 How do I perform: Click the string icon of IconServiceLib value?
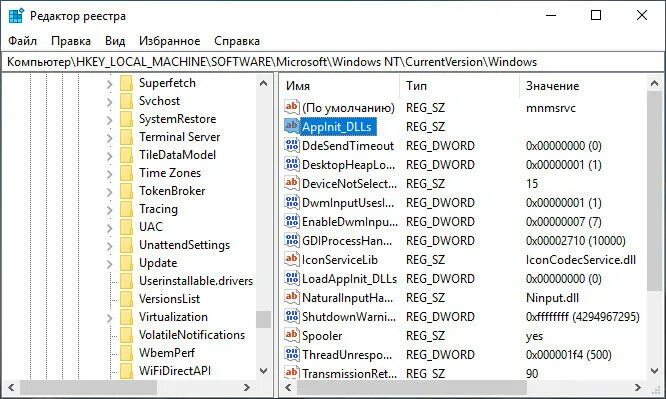click(x=292, y=259)
